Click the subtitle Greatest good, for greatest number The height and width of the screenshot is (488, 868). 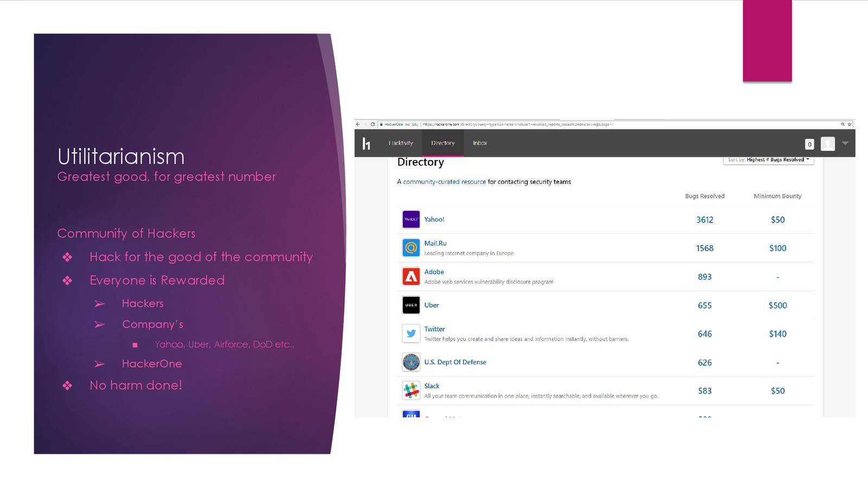coord(167,177)
